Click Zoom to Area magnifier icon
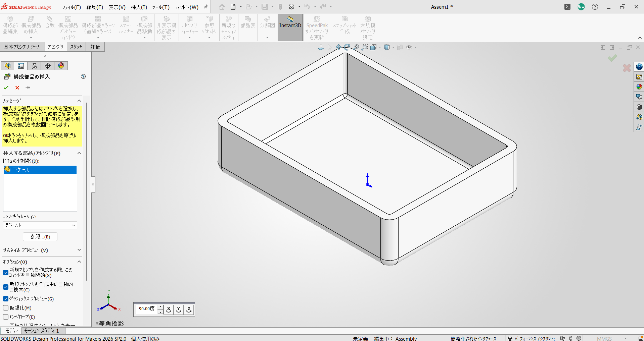The width and height of the screenshot is (644, 341). point(365,47)
